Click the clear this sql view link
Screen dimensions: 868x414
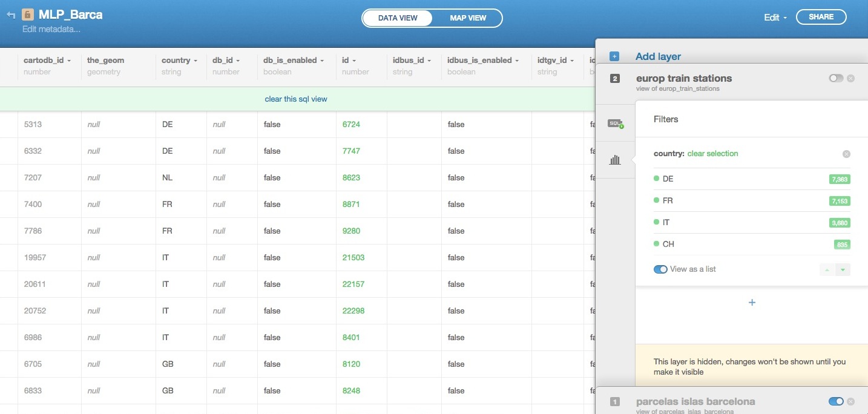(x=296, y=99)
